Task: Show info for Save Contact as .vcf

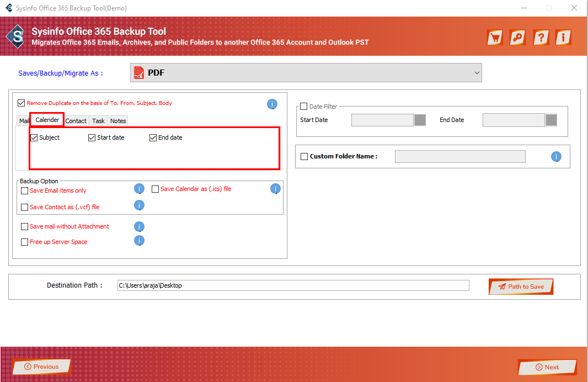Action: point(139,205)
